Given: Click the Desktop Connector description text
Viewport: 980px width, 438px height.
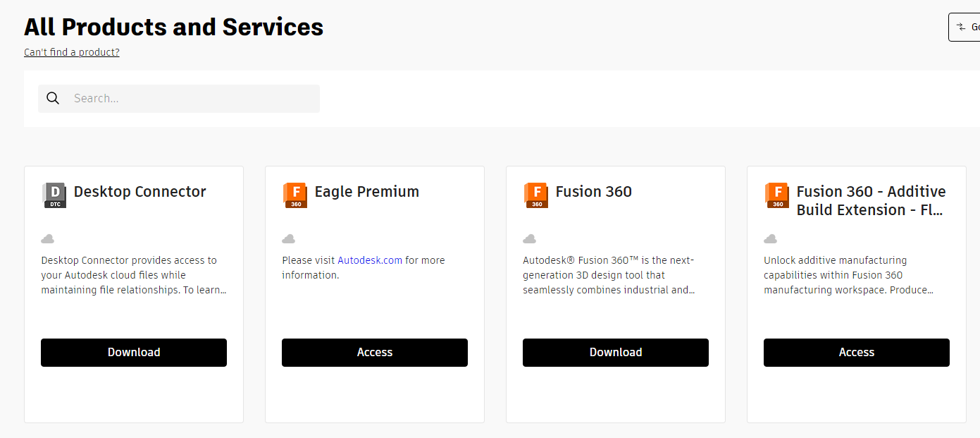Looking at the screenshot, I should tap(134, 275).
